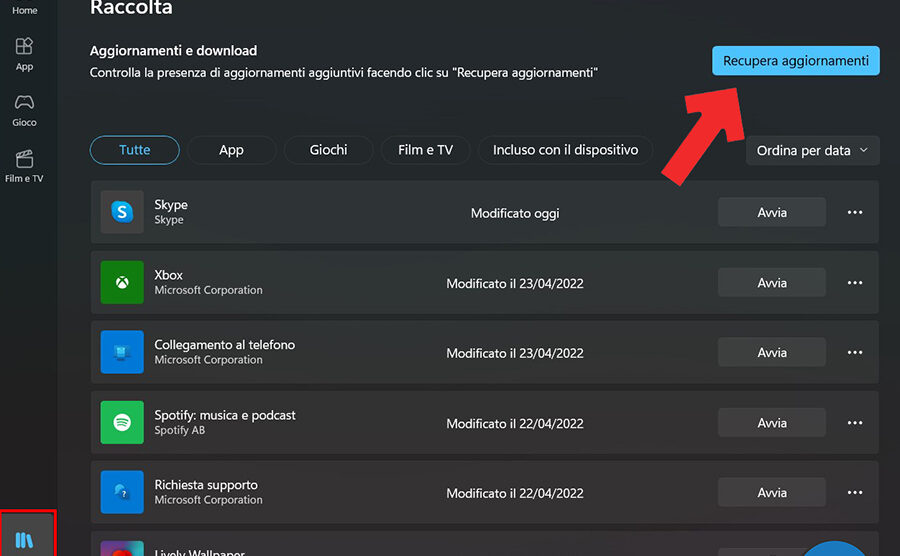
Task: Open more options for Spotify
Action: pos(854,423)
